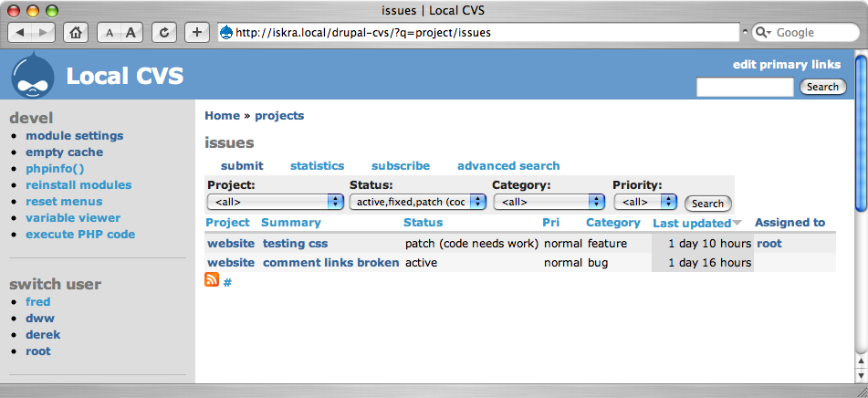
Task: Switch to the statistics tab
Action: pyautogui.click(x=317, y=166)
